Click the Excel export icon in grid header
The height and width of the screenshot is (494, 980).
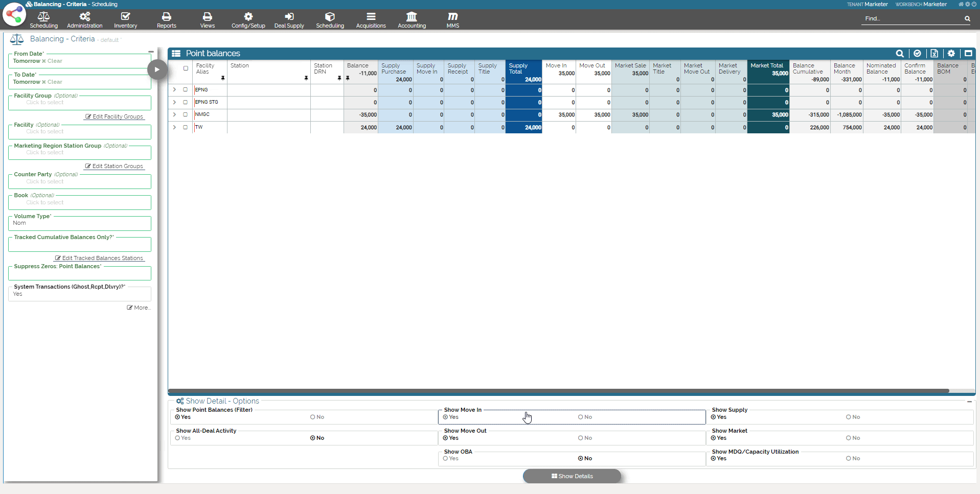(x=934, y=54)
